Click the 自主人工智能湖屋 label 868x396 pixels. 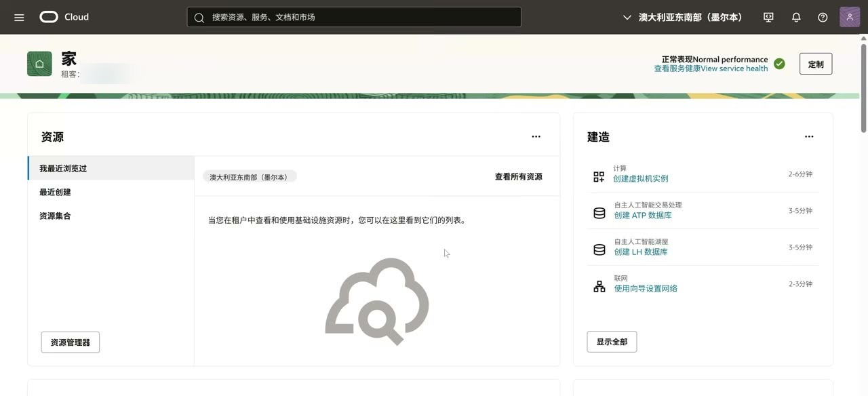[641, 241]
